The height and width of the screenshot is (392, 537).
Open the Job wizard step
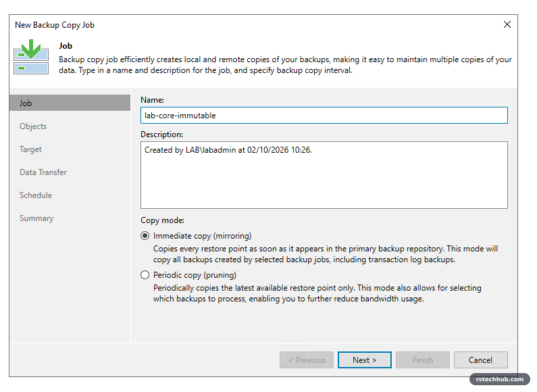70,103
